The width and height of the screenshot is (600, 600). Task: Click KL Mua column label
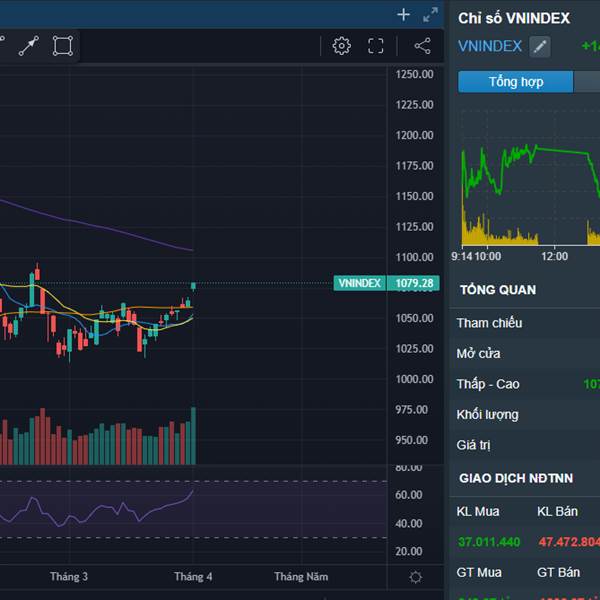(478, 512)
